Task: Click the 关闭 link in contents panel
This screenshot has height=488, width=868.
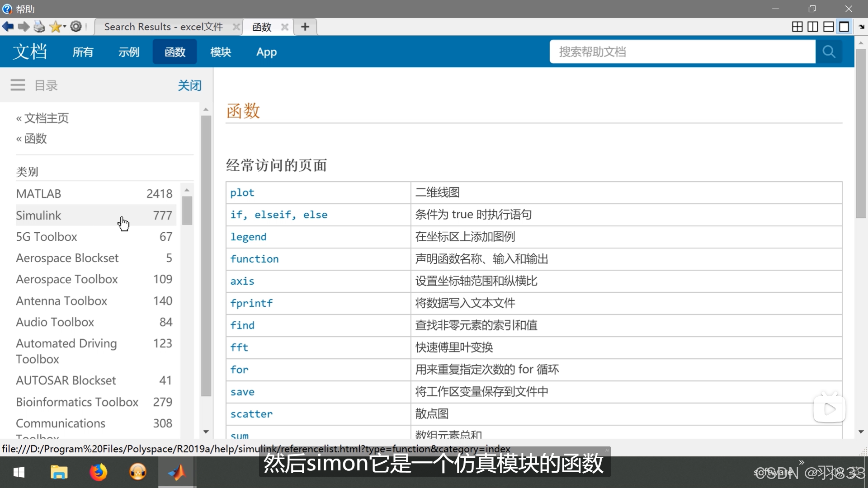Action: pos(189,85)
